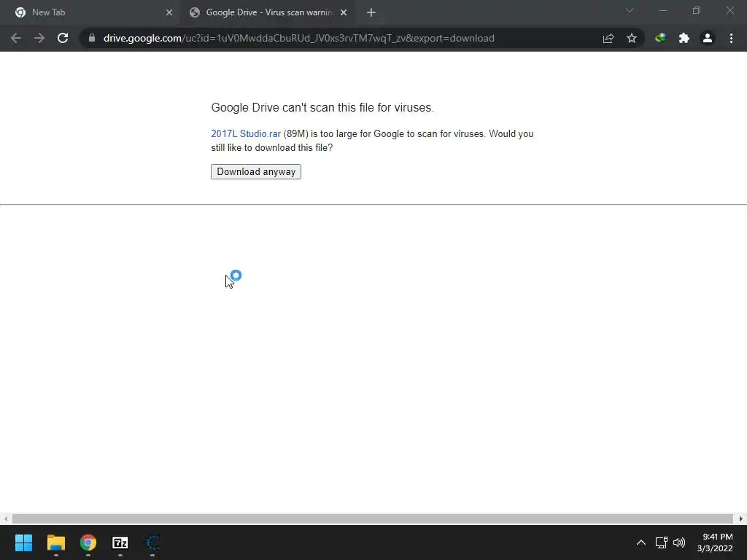Close the Google Drive virus scan tab
This screenshot has height=560, width=747.
click(x=344, y=12)
